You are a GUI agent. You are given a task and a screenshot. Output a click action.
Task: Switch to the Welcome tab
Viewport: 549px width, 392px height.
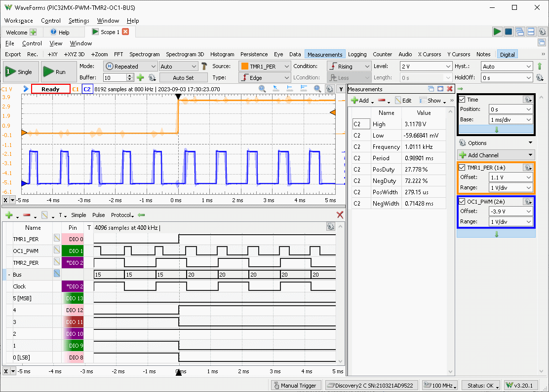[x=17, y=32]
